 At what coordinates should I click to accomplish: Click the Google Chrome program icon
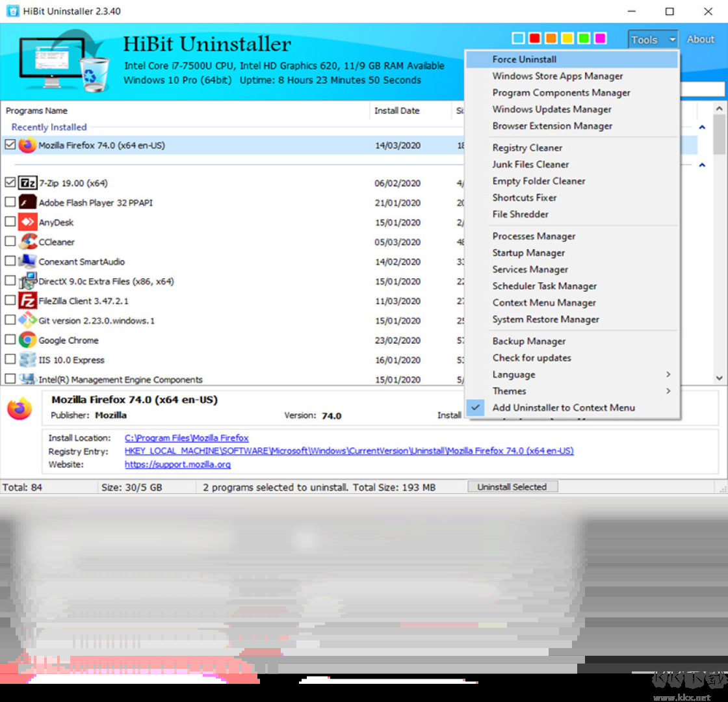pyautogui.click(x=27, y=339)
